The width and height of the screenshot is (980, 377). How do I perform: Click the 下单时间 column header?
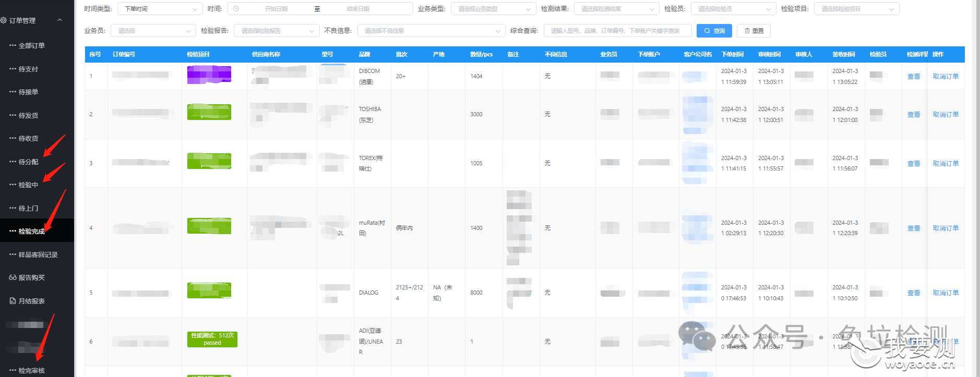pos(733,54)
